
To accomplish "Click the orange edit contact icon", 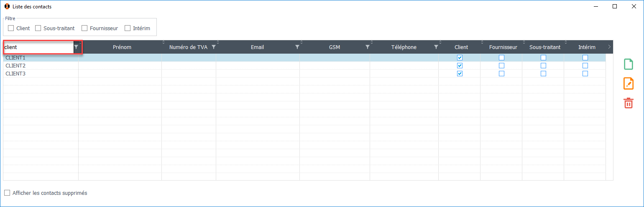I will 628,83.
